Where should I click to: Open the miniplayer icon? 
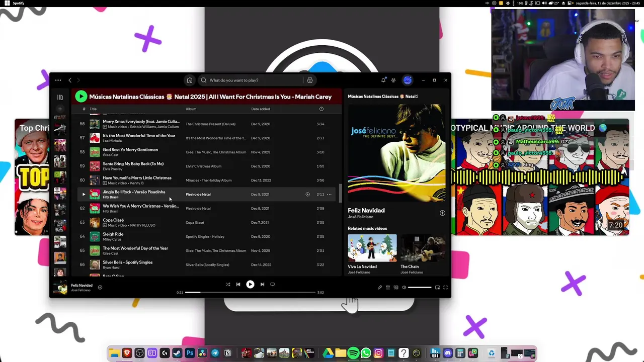pyautogui.click(x=437, y=288)
